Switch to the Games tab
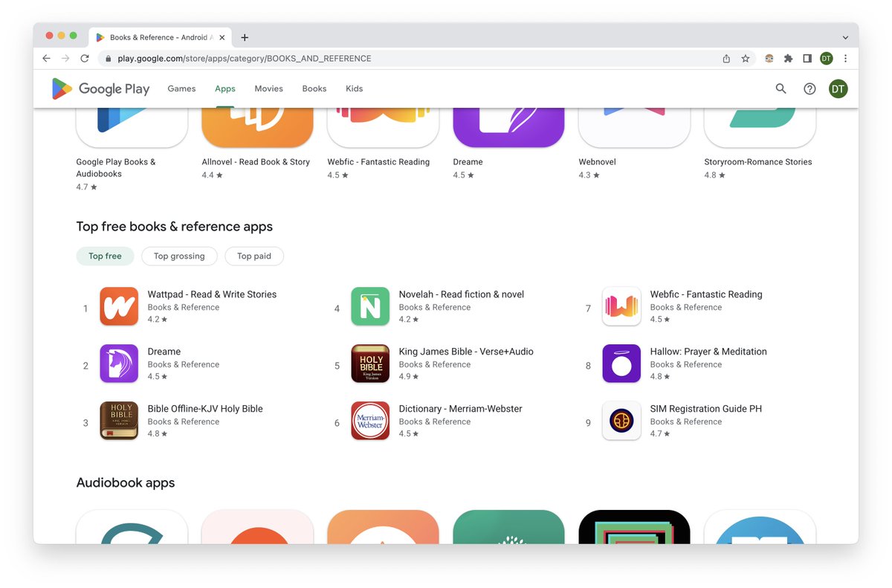Image resolution: width=892 pixels, height=588 pixels. tap(181, 88)
